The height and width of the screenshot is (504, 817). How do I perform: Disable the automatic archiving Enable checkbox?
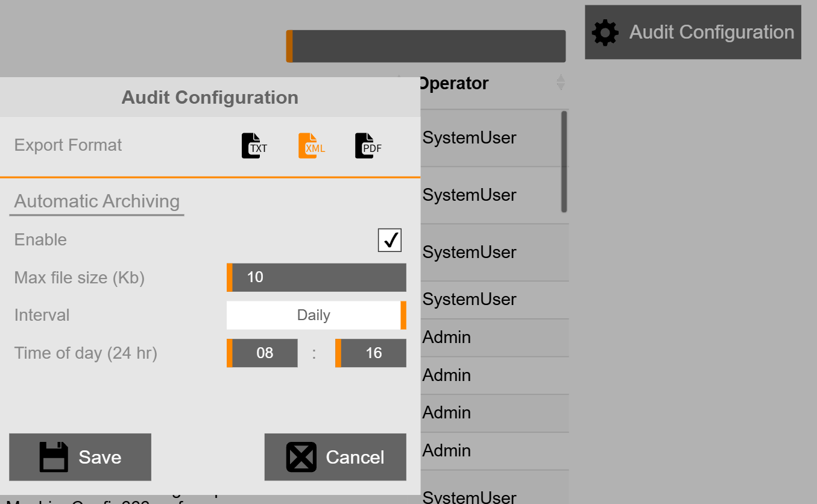point(390,240)
